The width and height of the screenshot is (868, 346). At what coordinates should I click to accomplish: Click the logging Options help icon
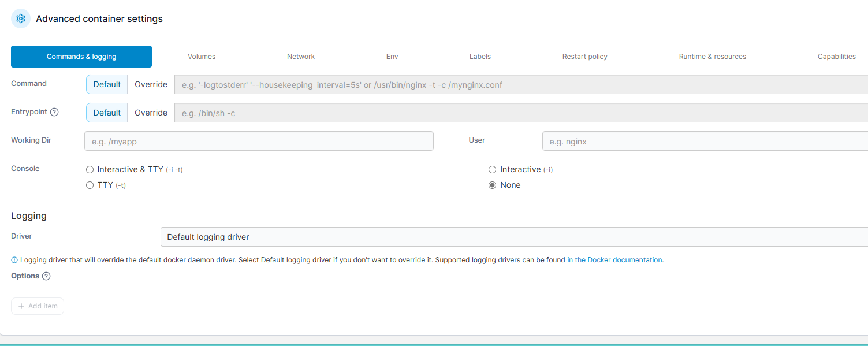46,276
